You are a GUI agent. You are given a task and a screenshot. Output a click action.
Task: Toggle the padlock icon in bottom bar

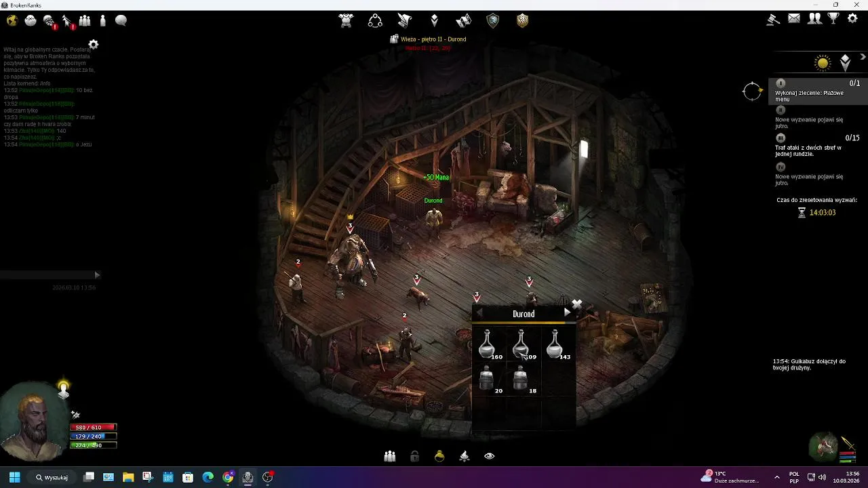pos(415,457)
